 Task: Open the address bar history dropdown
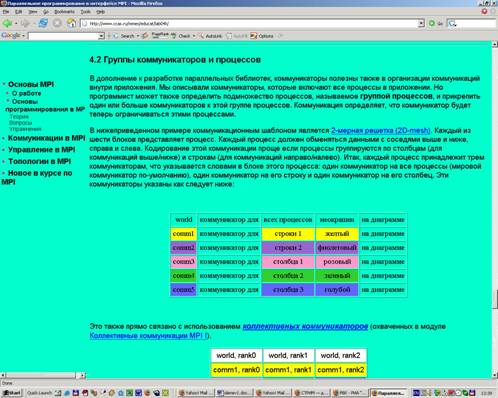[x=421, y=23]
